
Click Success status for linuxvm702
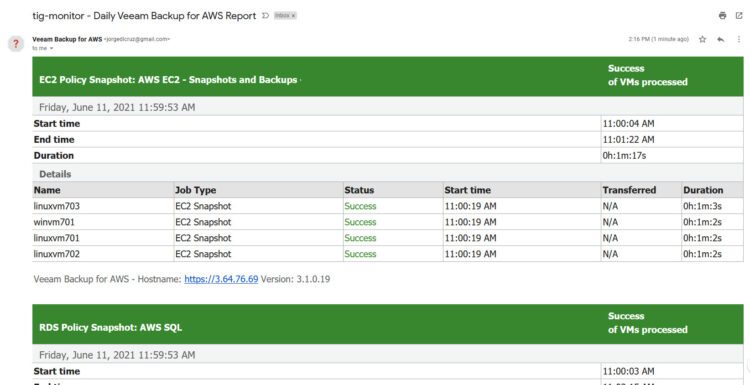tap(360, 254)
